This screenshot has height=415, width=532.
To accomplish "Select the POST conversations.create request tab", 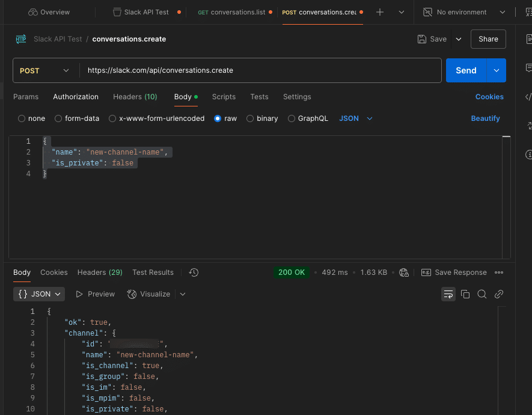I will [322, 12].
